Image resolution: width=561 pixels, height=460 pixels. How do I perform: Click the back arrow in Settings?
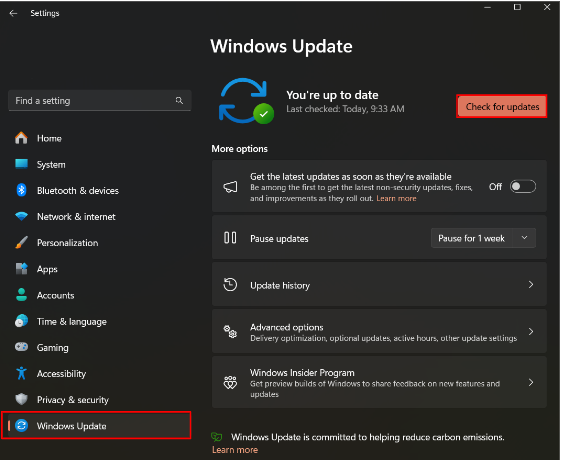[13, 13]
